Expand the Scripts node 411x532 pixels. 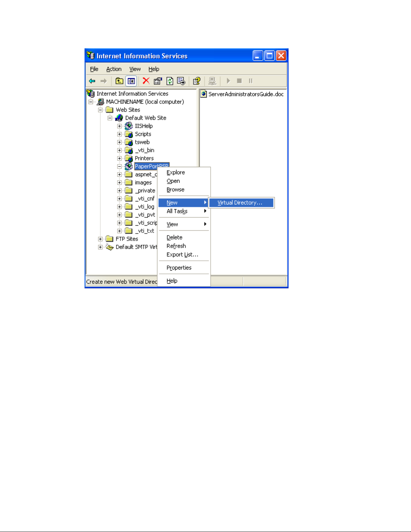coord(119,134)
